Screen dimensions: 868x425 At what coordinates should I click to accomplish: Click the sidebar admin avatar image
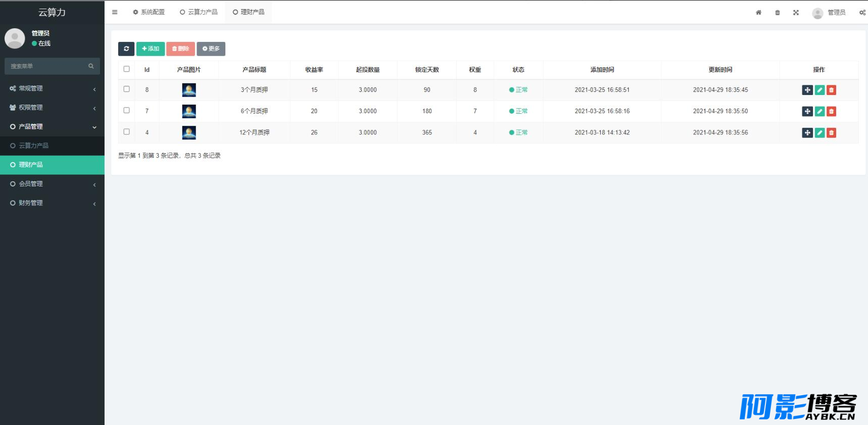[15, 38]
